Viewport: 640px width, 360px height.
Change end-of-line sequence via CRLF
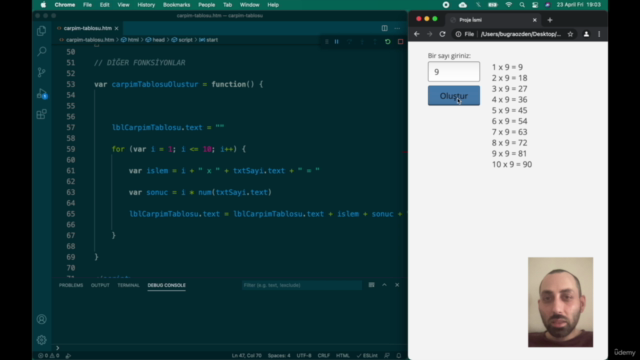click(x=324, y=356)
